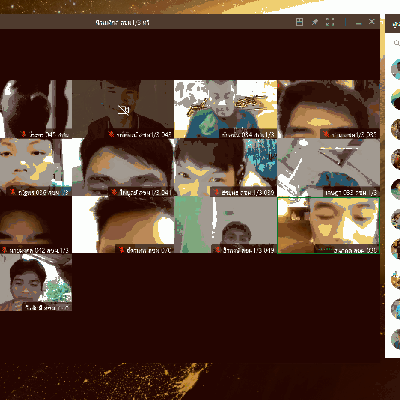Click muted mic icon of participant 045
400x400 pixels.
coord(111,134)
